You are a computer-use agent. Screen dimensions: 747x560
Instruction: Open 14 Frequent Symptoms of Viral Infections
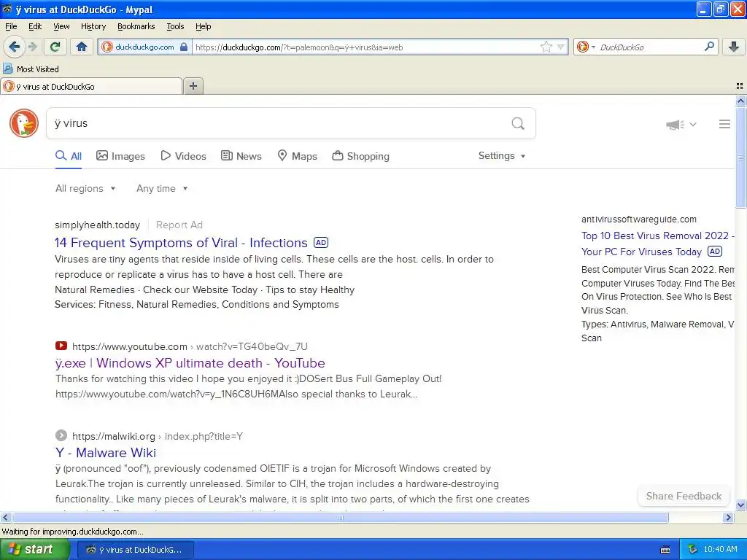[x=181, y=243]
